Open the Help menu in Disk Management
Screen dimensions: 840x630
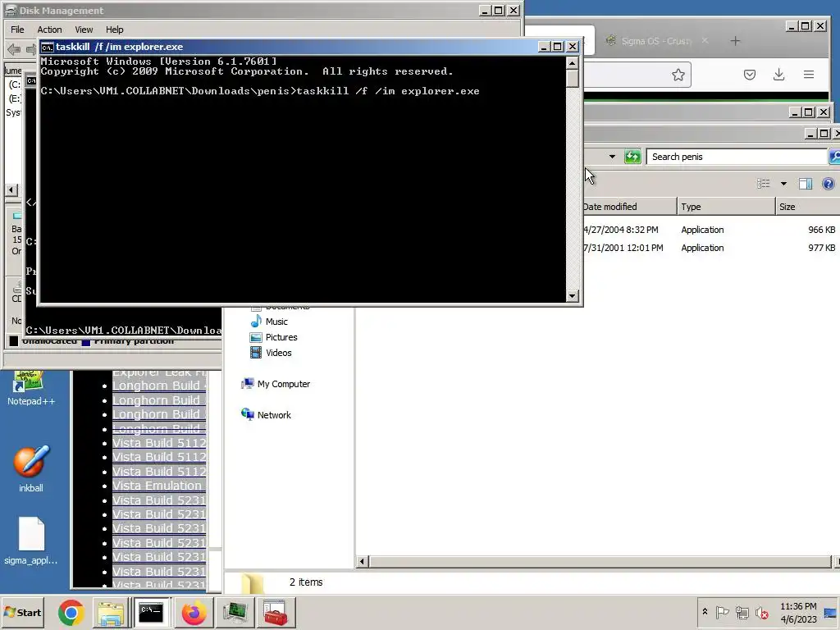(x=114, y=30)
